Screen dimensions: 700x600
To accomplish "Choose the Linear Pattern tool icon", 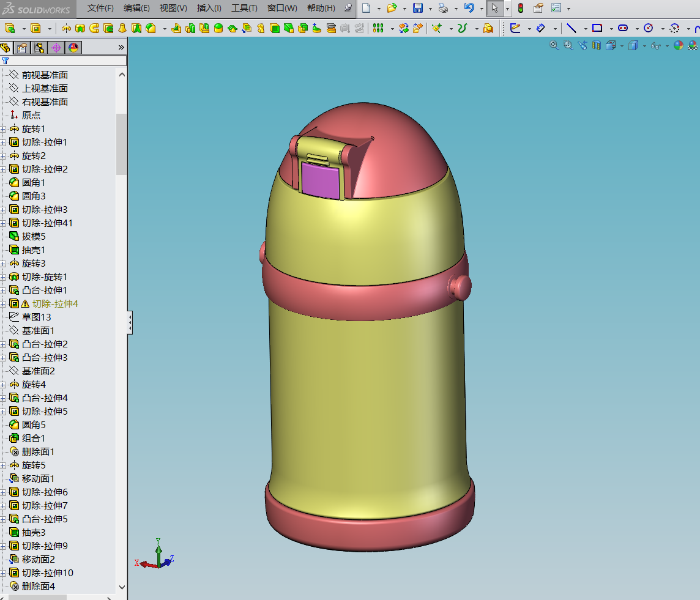I will [x=378, y=29].
